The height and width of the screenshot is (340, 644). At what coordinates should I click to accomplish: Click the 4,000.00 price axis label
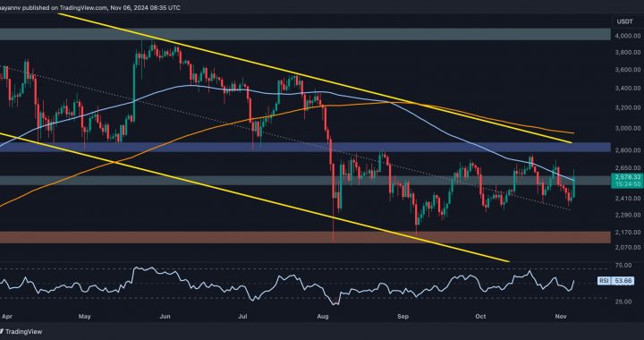point(627,36)
